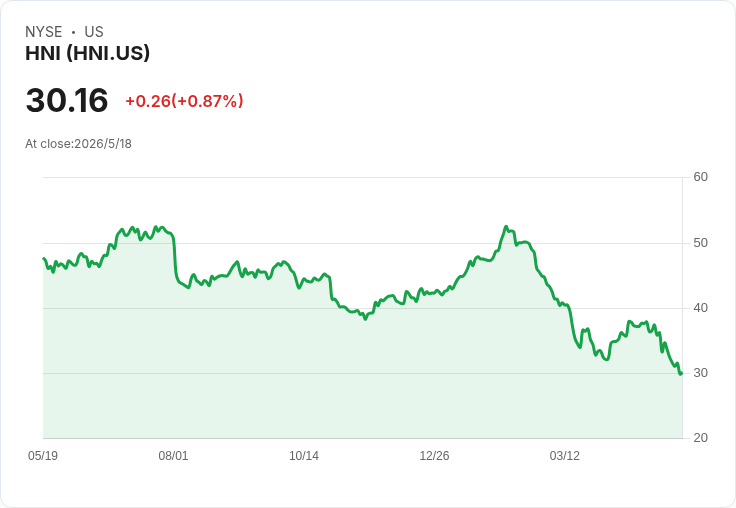Click the 03/12 date on the axis

[x=565, y=455]
